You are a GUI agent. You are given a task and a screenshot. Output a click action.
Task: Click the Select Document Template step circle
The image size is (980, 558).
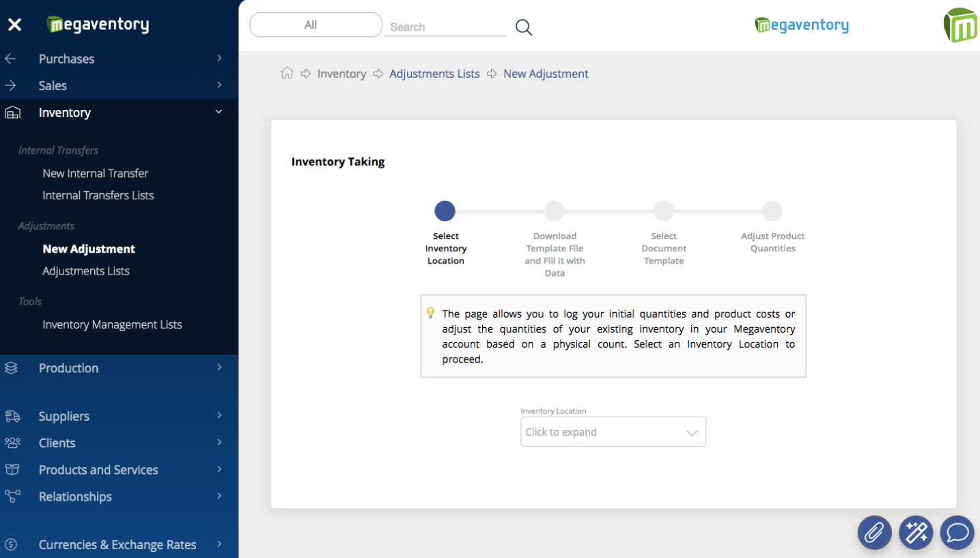tap(664, 211)
